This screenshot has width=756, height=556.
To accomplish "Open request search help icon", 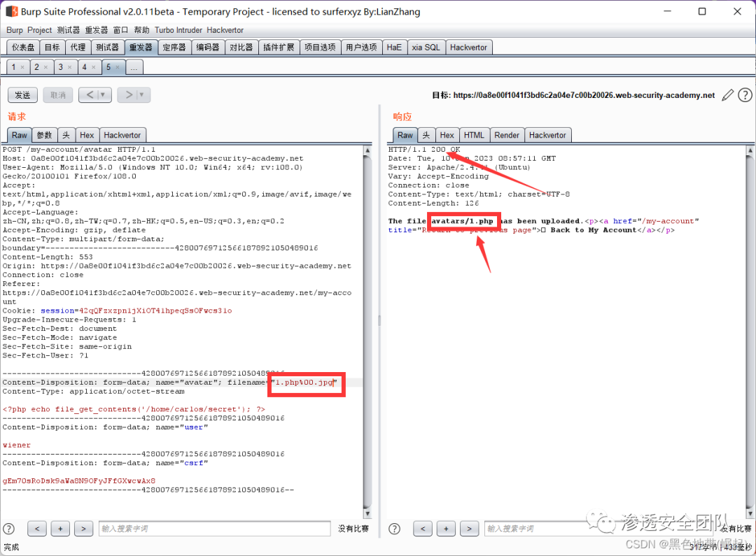I will [8, 529].
